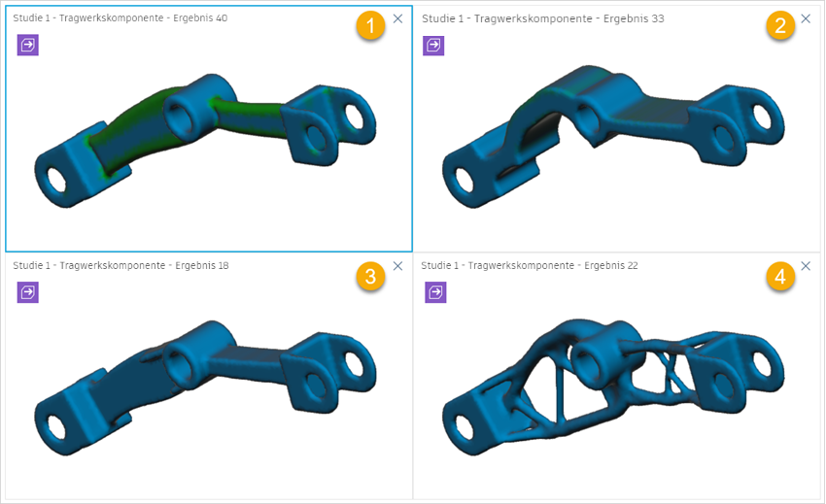
Task: Click the orange number 2 callout badge
Action: click(780, 25)
